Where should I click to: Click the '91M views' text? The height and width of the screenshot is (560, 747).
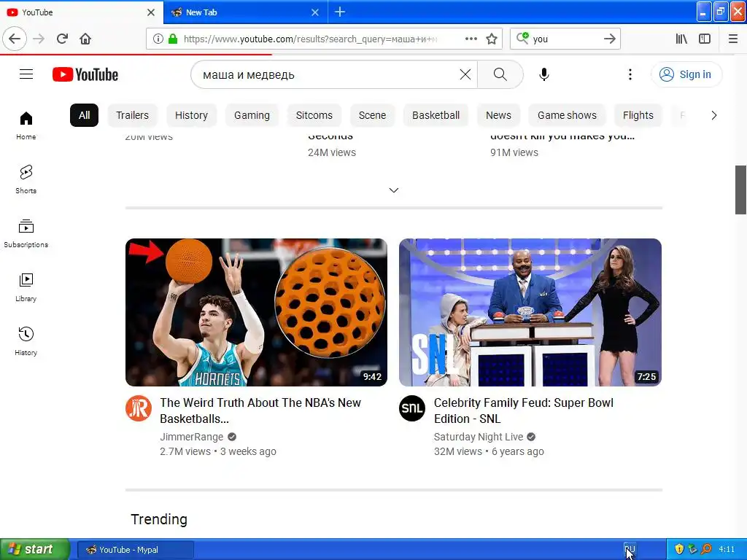514,152
